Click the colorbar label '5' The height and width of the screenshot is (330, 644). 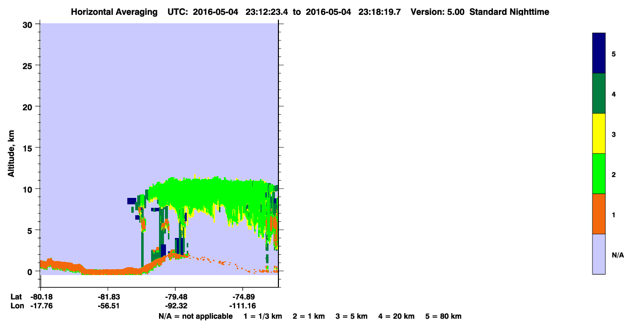(x=614, y=53)
